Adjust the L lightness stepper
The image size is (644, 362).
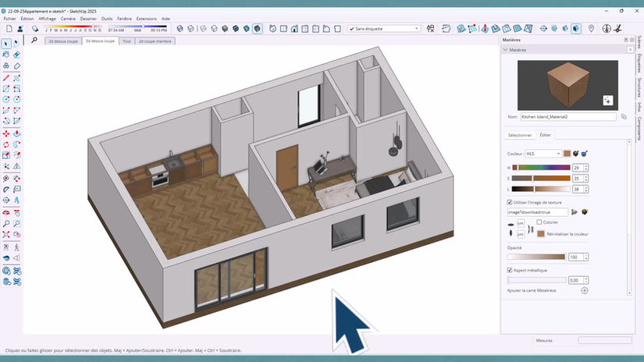tap(586, 190)
